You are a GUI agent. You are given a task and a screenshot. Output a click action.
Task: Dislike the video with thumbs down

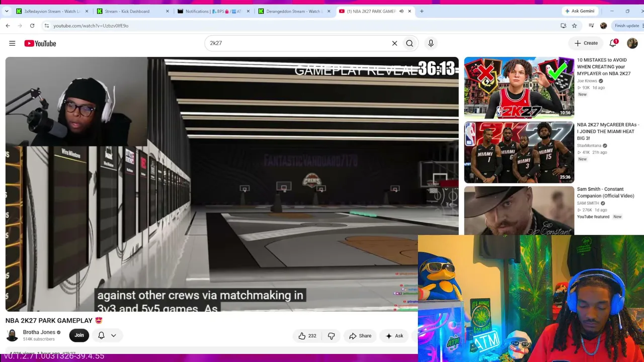tap(331, 336)
